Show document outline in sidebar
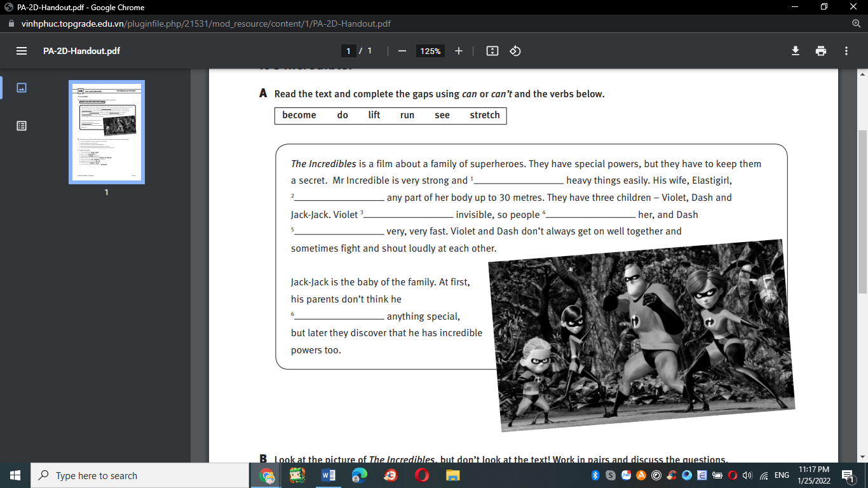 pyautogui.click(x=22, y=126)
